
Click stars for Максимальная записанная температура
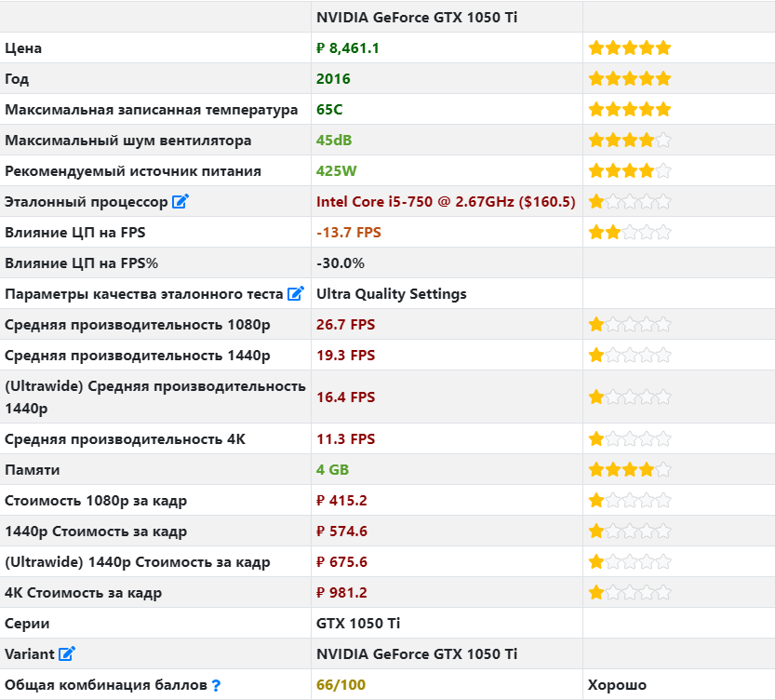[x=630, y=109]
